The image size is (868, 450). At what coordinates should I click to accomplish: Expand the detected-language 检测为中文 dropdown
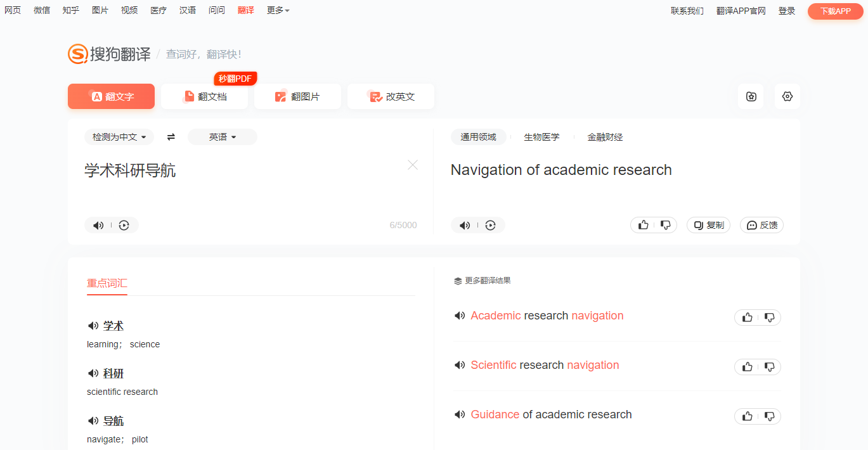click(119, 137)
